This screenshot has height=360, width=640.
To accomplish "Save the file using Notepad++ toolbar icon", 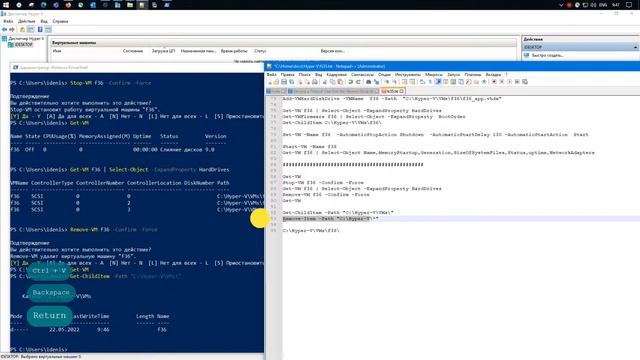I will pos(284,82).
